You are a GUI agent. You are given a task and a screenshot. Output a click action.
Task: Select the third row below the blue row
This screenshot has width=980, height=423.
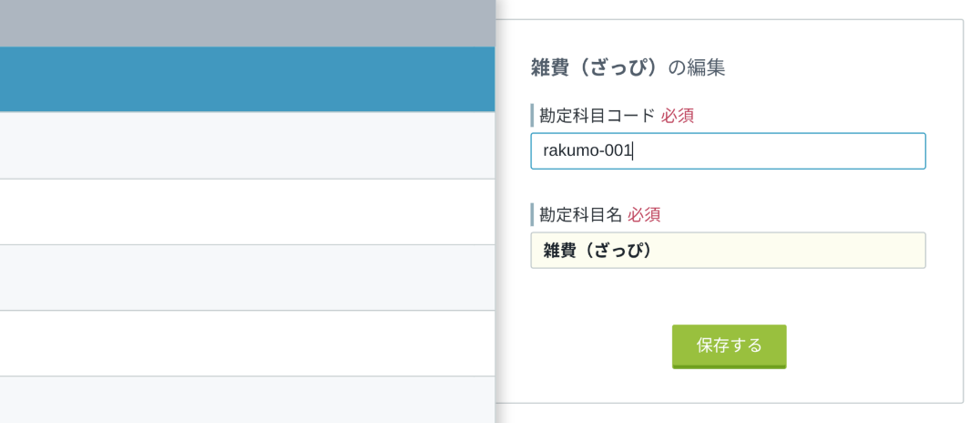(248, 277)
